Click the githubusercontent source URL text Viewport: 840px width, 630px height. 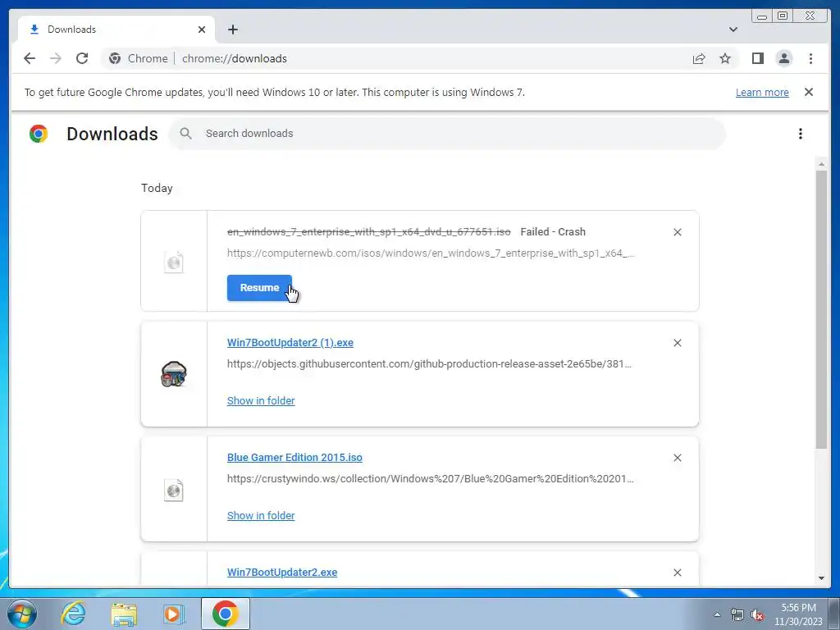pyautogui.click(x=428, y=363)
